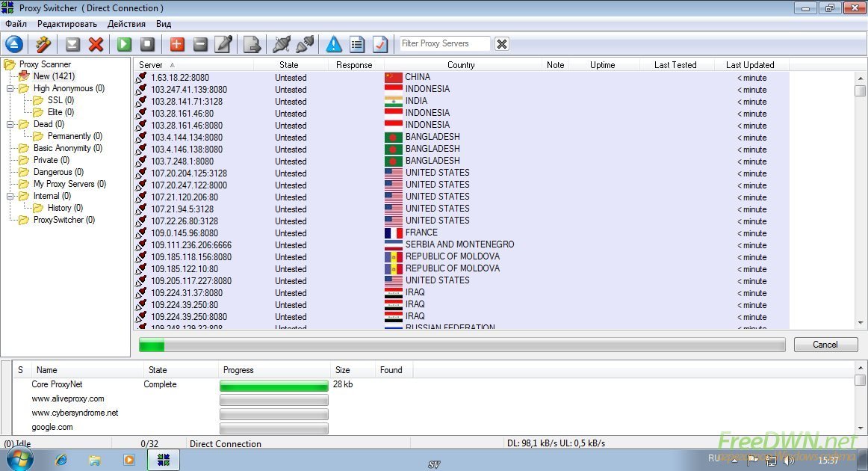Select the Proxy Scanner root folder
Image resolution: width=868 pixels, height=471 pixels.
45,64
